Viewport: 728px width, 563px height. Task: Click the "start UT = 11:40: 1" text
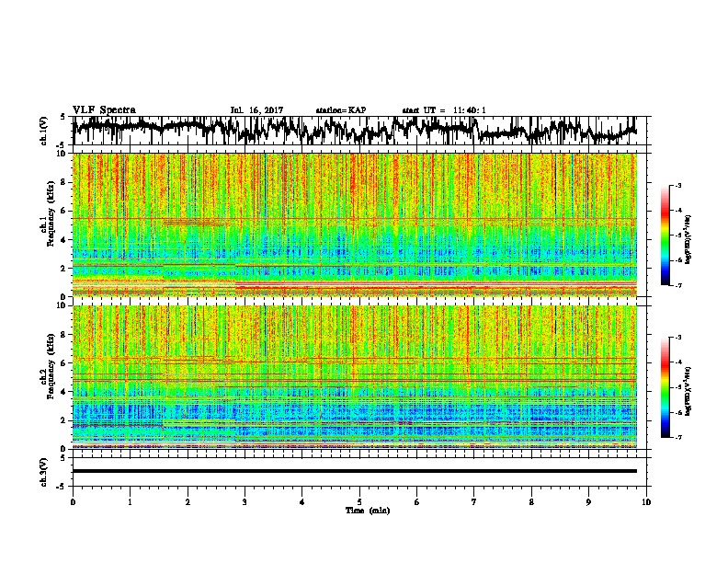[x=444, y=110]
